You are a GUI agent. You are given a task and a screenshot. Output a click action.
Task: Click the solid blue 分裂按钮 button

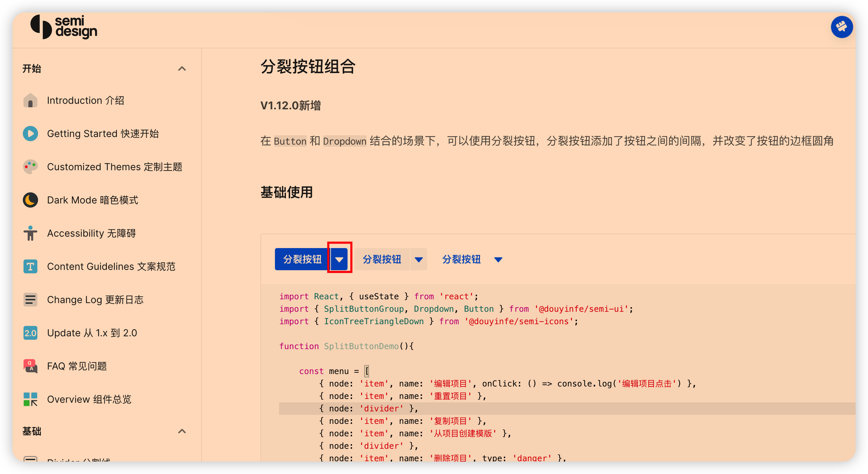(302, 259)
